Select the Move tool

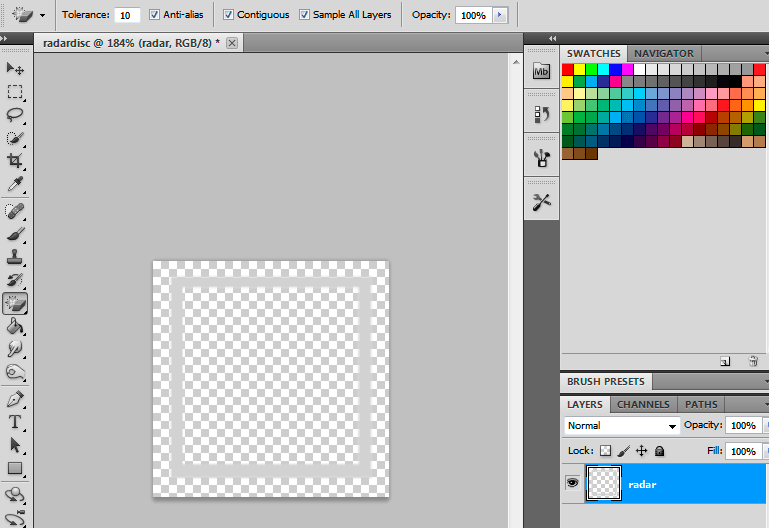click(x=15, y=69)
